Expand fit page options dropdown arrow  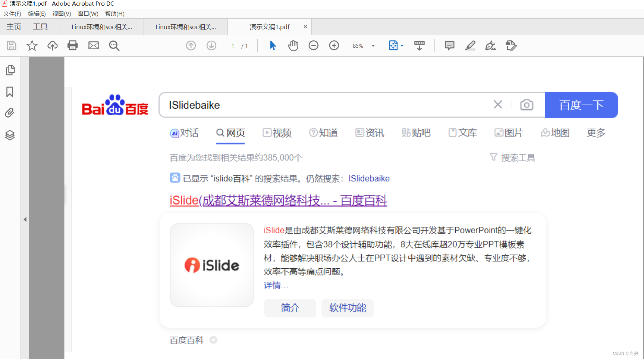tap(402, 46)
